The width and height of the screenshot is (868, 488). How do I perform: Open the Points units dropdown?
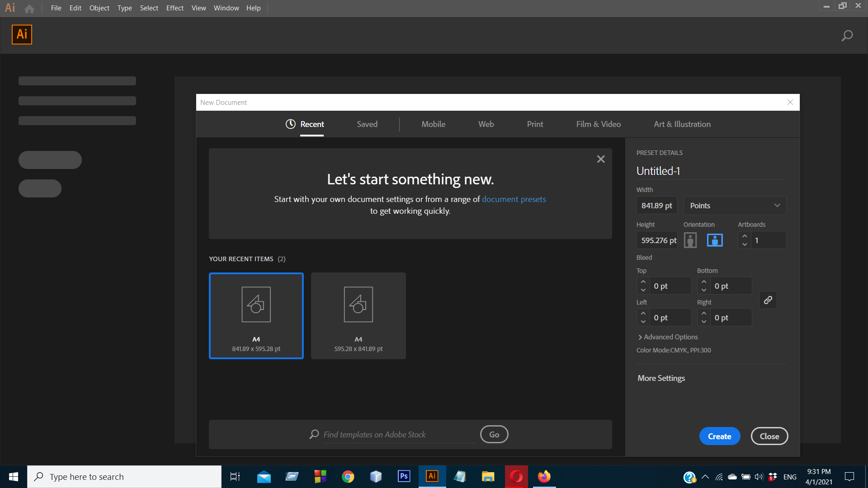pyautogui.click(x=735, y=206)
